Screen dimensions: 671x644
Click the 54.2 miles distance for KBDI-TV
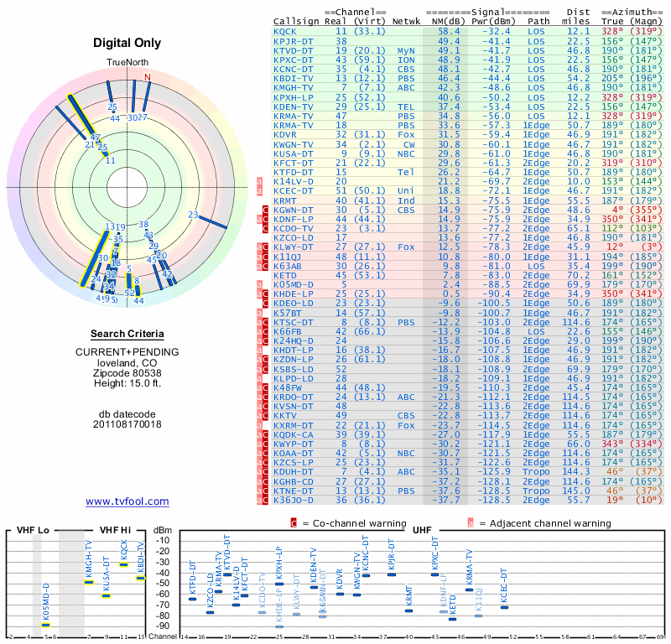579,78
